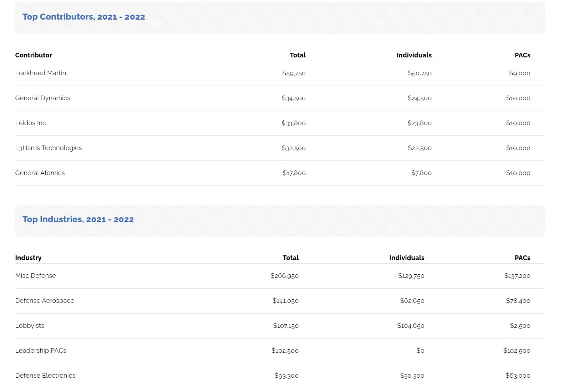579x392 pixels.
Task: Click General Atomics PACs $10,000 value
Action: pyautogui.click(x=518, y=173)
